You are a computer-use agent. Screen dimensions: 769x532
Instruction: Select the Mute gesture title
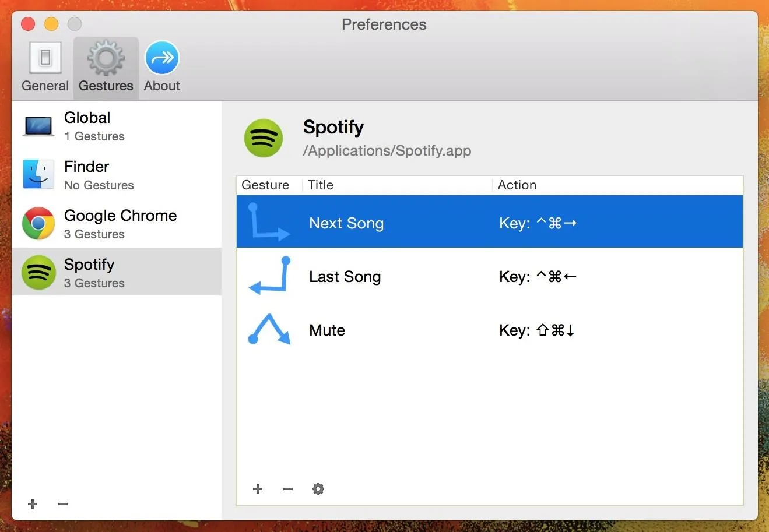pyautogui.click(x=327, y=330)
